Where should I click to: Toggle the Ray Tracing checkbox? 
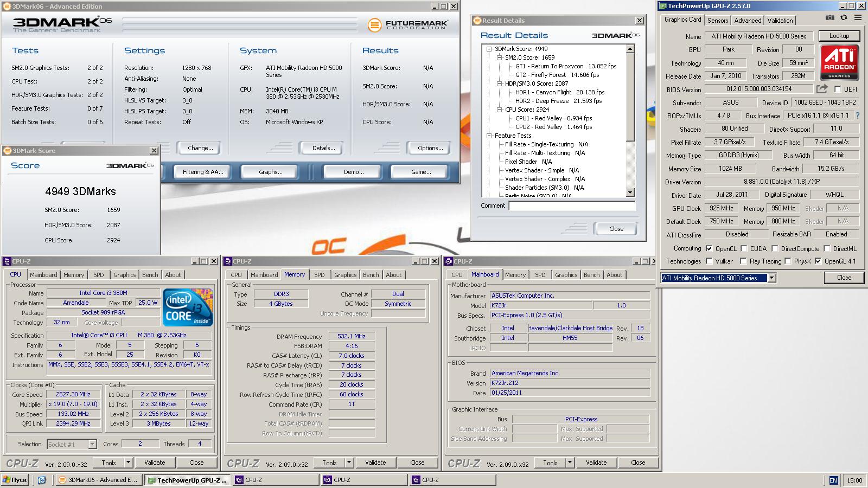coord(744,261)
